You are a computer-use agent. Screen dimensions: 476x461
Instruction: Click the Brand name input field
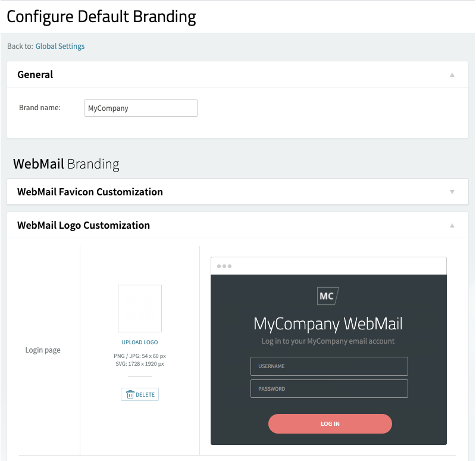(141, 108)
